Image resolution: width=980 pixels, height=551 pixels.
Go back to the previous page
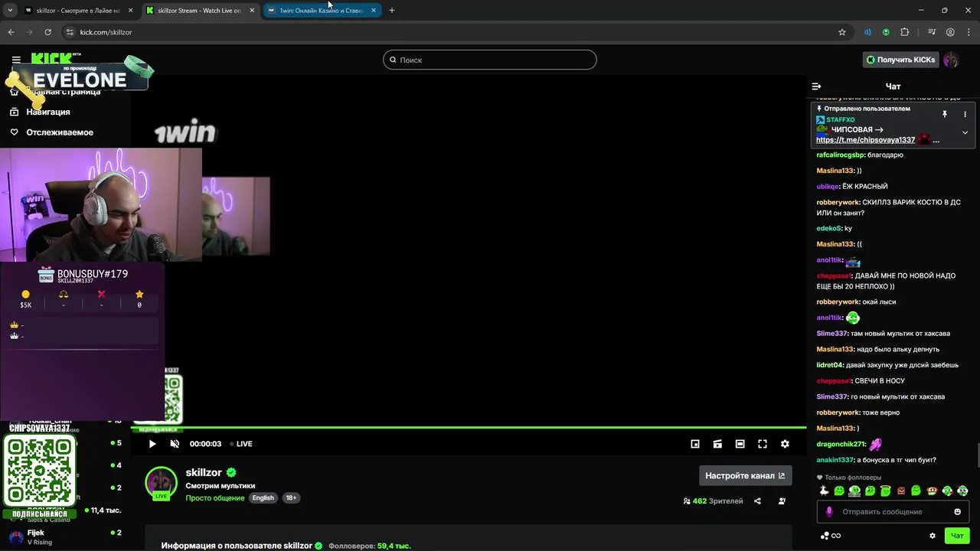11,32
